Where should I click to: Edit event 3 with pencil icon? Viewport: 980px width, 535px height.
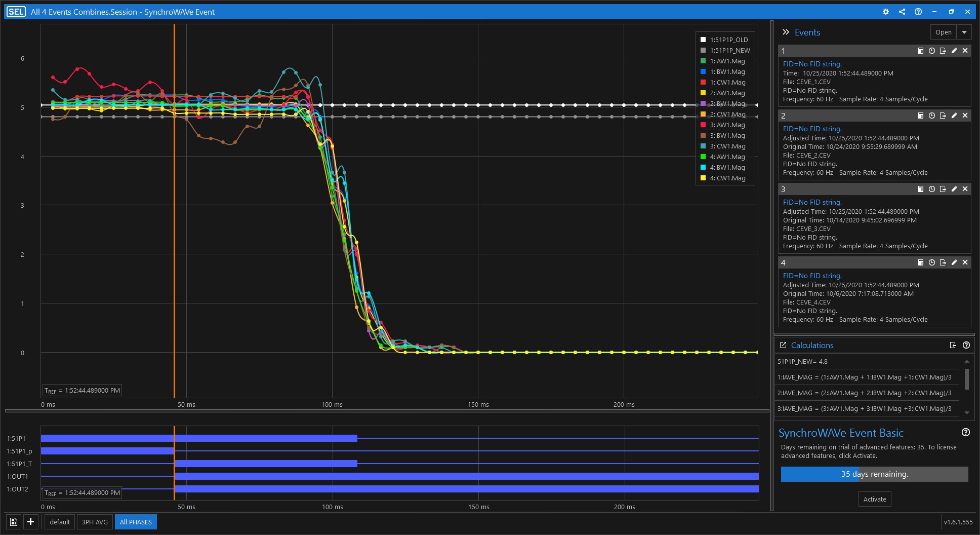(x=954, y=189)
